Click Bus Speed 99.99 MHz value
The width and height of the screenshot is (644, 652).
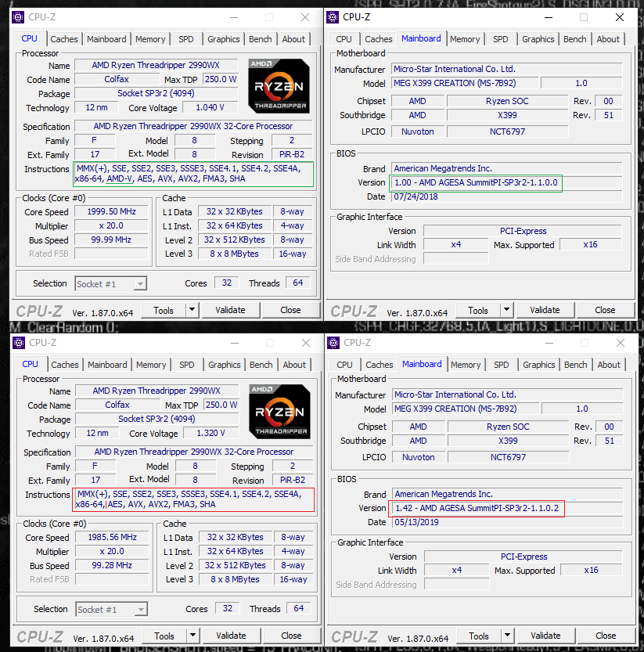111,240
